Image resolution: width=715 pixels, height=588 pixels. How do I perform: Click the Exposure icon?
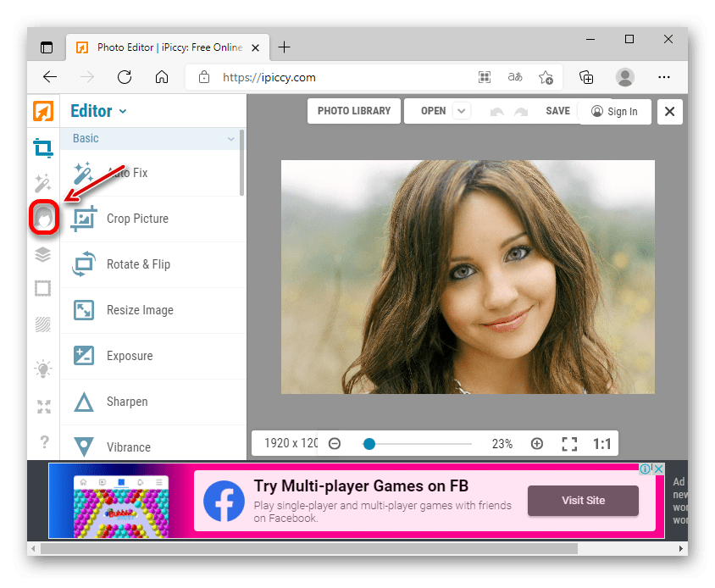(84, 356)
